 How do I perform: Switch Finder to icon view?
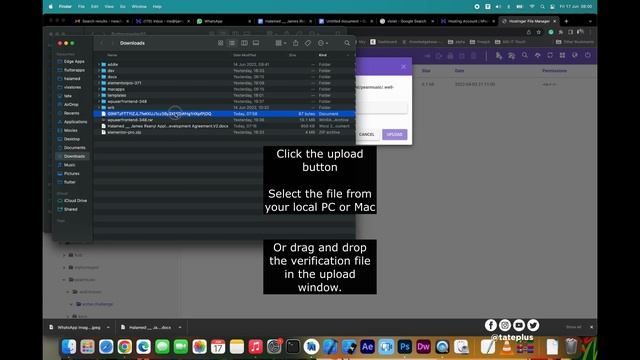220,43
